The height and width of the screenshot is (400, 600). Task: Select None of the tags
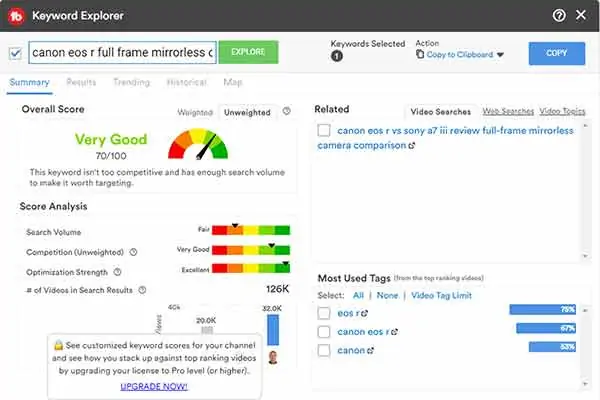tap(387, 295)
